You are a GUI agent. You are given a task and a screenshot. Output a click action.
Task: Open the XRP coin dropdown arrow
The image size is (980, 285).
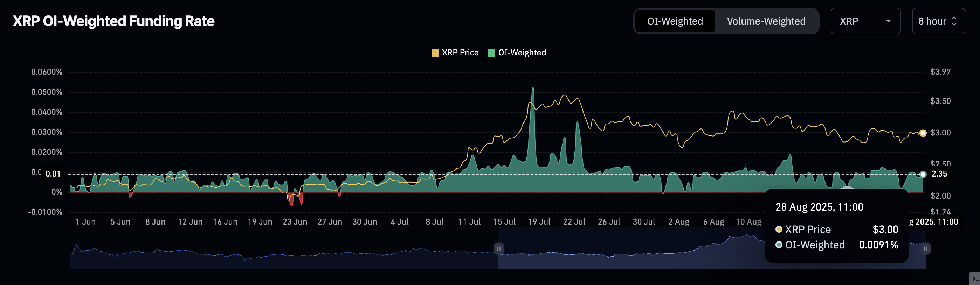coord(888,21)
